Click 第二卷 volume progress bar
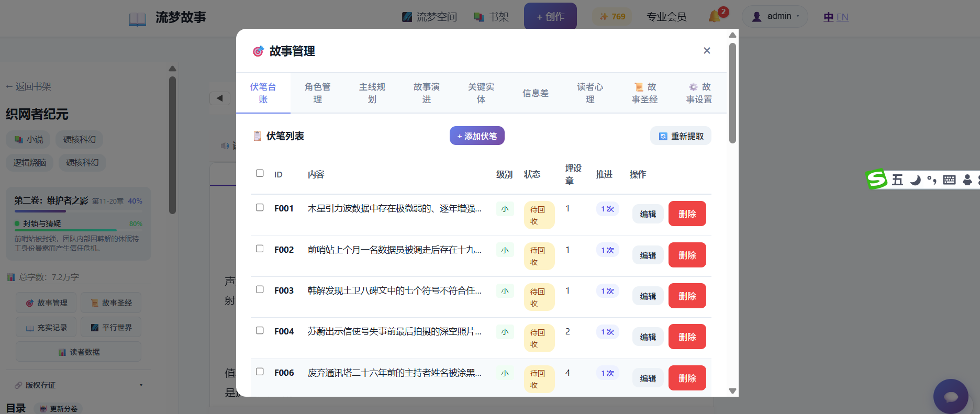 coord(79,211)
